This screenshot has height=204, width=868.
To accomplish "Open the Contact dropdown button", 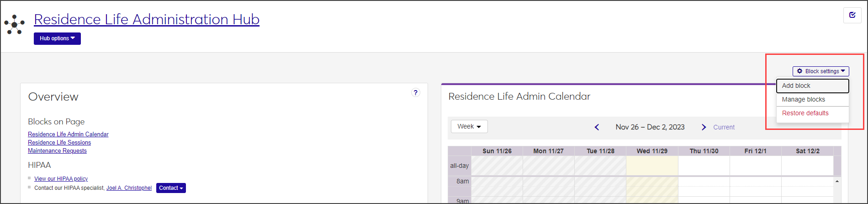I will pos(171,188).
